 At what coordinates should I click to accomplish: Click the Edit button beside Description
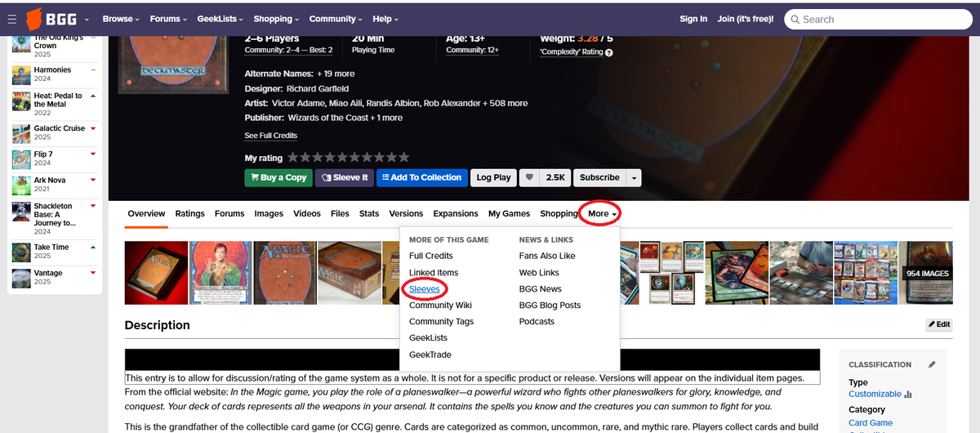(939, 324)
